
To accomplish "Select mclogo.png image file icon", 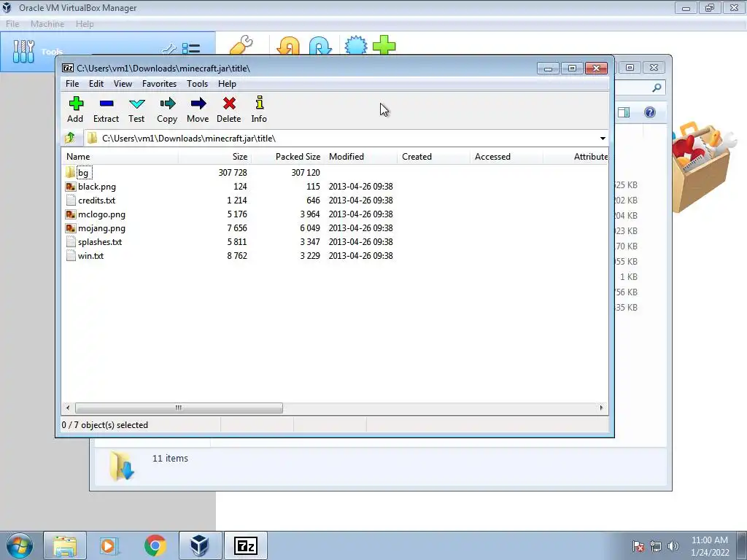I will [71, 214].
